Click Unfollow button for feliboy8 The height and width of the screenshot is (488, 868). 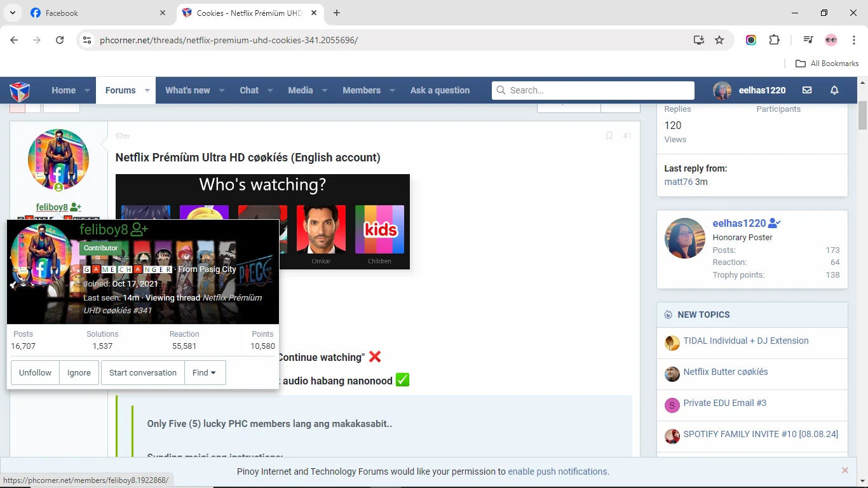click(x=35, y=373)
